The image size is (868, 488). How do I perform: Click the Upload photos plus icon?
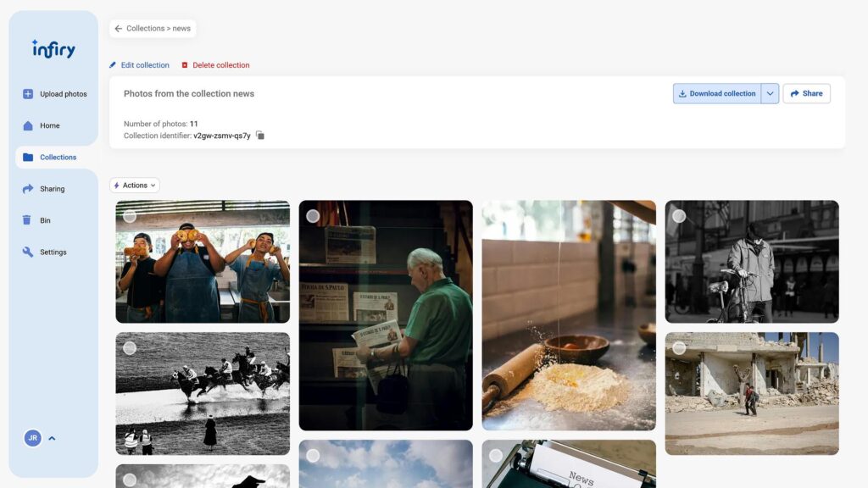28,94
